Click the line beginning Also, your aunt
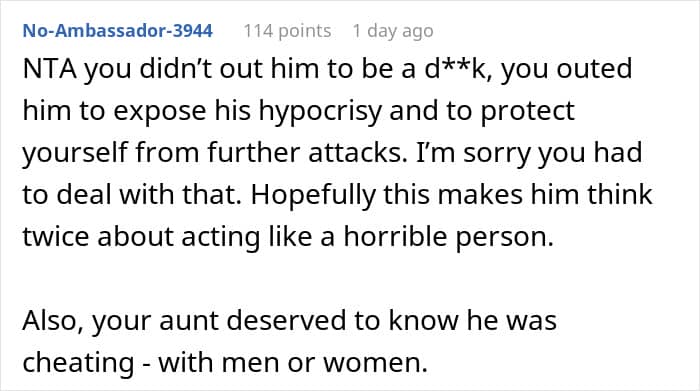The width and height of the screenshot is (700, 391). [289, 321]
